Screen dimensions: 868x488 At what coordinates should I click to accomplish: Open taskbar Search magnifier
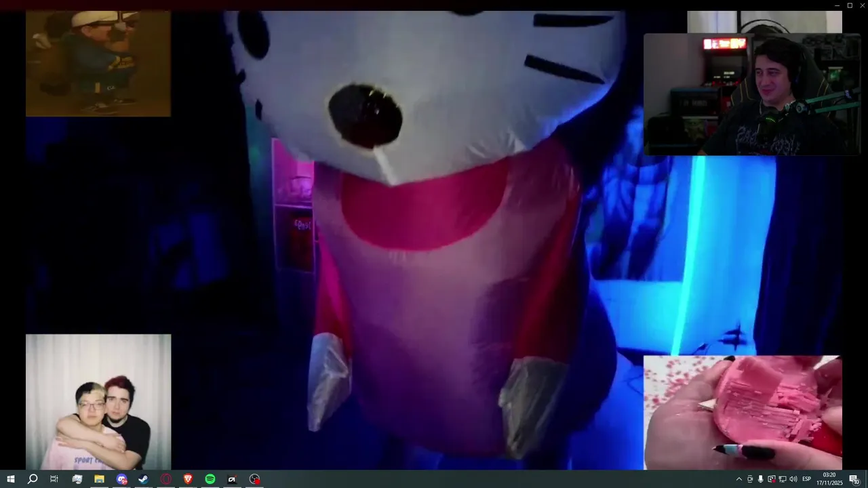point(33,479)
